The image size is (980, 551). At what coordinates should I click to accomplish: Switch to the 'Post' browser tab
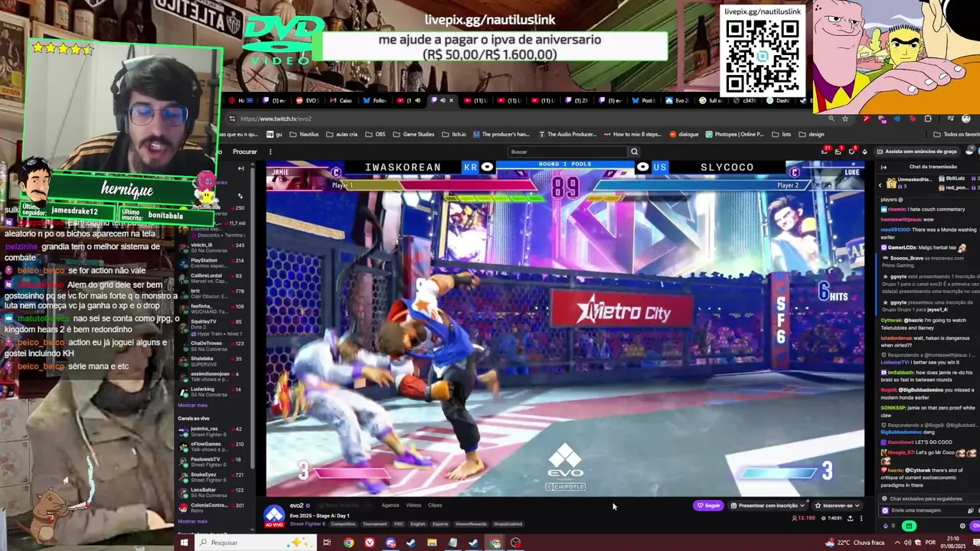click(x=644, y=100)
